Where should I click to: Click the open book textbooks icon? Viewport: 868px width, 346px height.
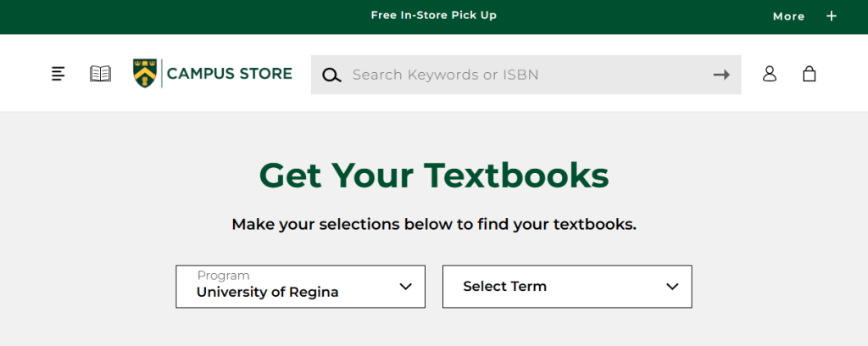[100, 74]
